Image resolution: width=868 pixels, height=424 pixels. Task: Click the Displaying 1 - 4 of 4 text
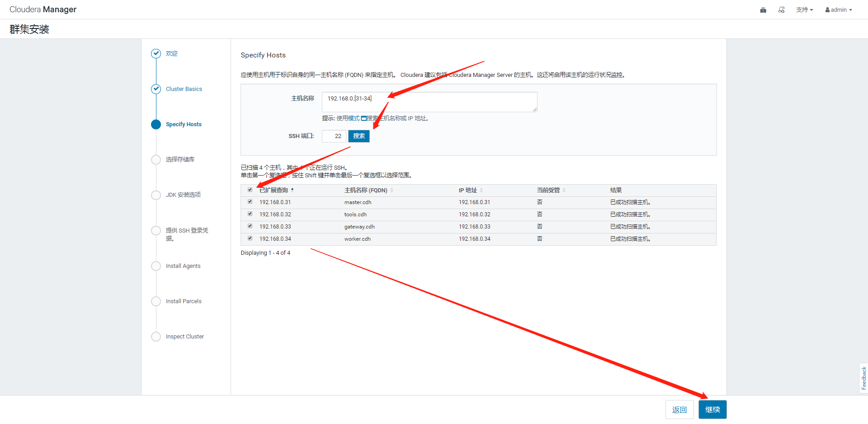coord(265,253)
